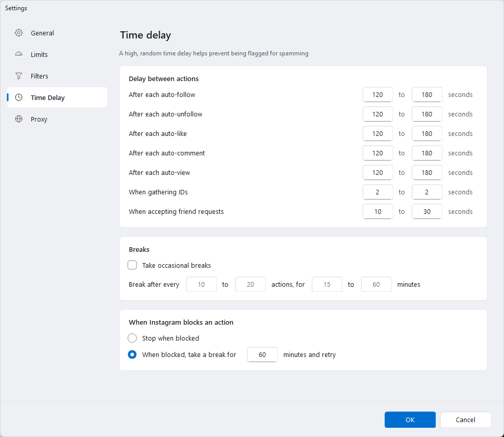Open the Proxy settings section
This screenshot has width=504, height=437.
click(57, 119)
